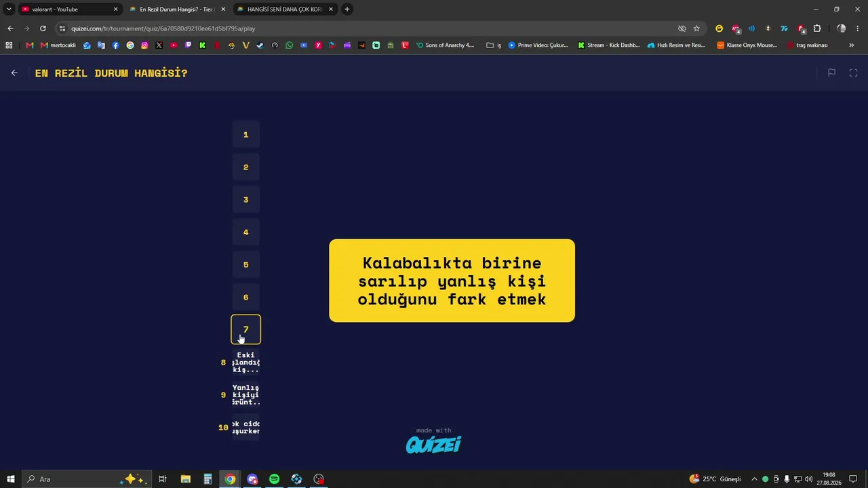Place the card in rank slot 2
This screenshot has width=868, height=488.
[x=246, y=167]
